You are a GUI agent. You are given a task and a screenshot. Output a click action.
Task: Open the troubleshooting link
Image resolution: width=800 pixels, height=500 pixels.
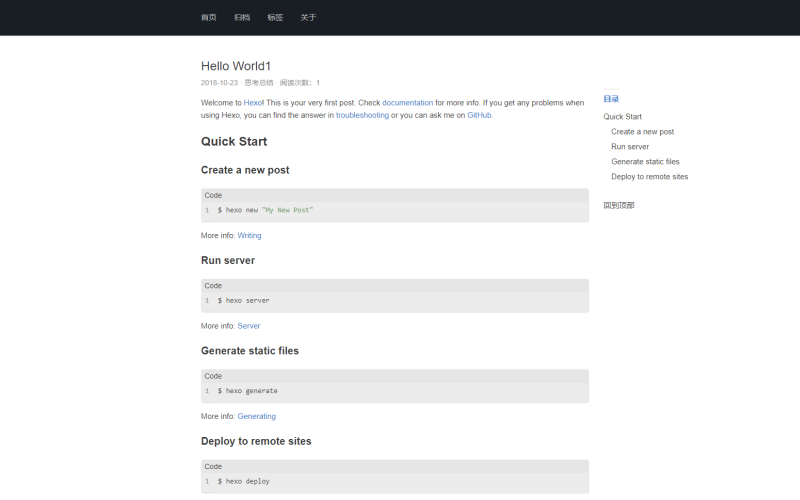(362, 115)
